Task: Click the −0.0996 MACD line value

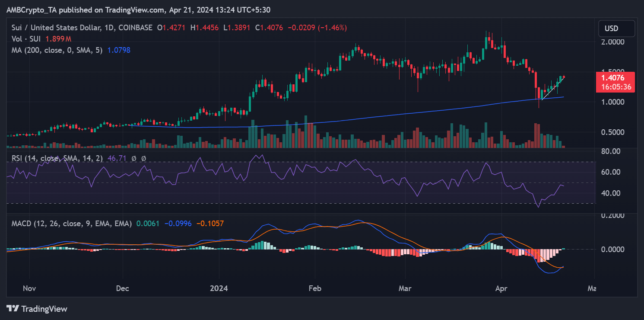Action: [178, 223]
